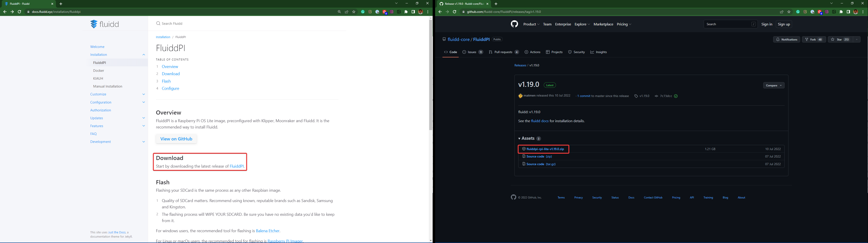Click the FluiddPI link in Download section
The image size is (868, 243).
coord(237,166)
